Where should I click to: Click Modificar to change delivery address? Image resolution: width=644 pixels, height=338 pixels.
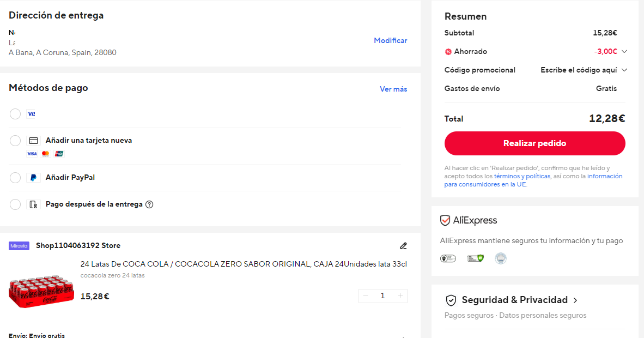(391, 40)
